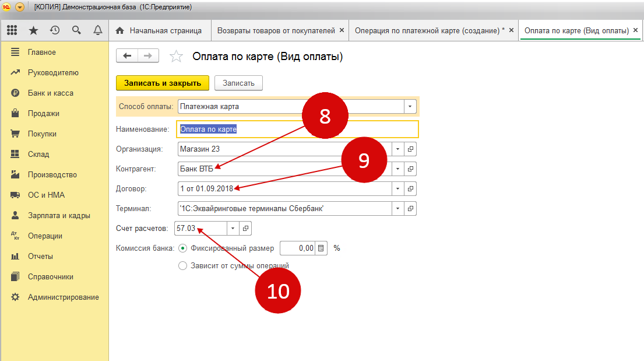The image size is (644, 361).
Task: Expand the Способ оплаты dropdown
Action: 410,107
